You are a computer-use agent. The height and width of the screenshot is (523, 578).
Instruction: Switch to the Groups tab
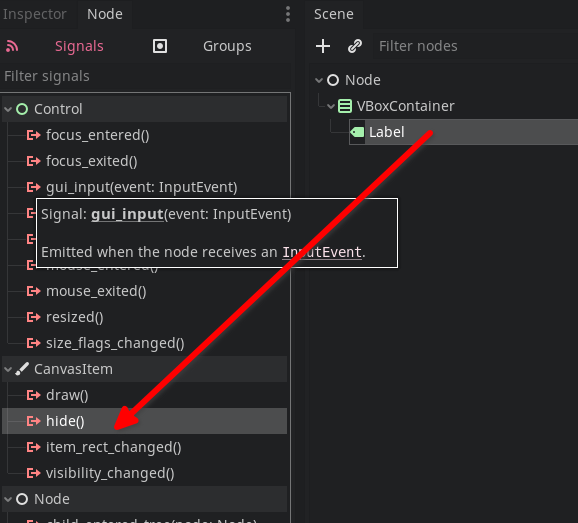(227, 46)
